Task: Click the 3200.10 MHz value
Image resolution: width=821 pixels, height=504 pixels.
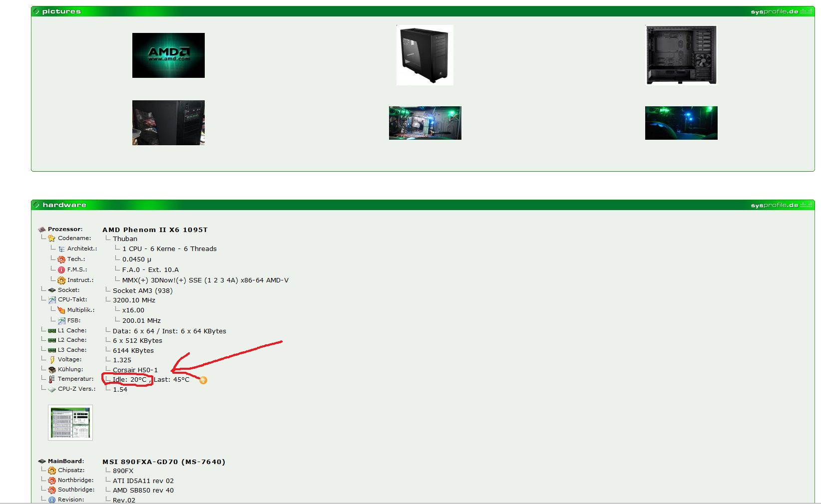Action: [x=134, y=300]
